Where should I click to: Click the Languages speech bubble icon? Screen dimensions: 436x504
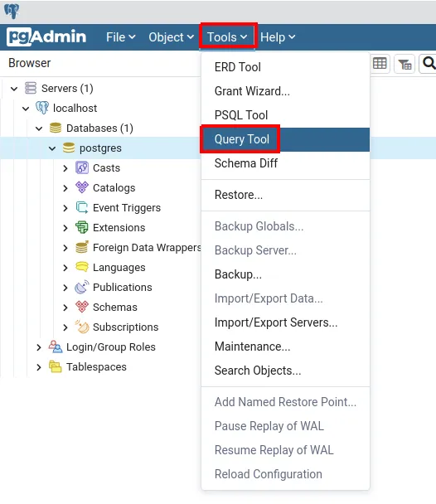coord(82,267)
